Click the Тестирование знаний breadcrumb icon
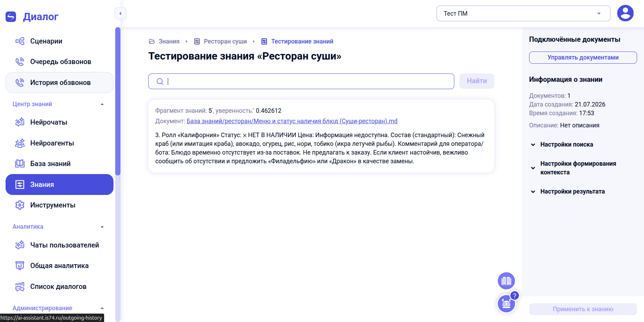 (264, 41)
